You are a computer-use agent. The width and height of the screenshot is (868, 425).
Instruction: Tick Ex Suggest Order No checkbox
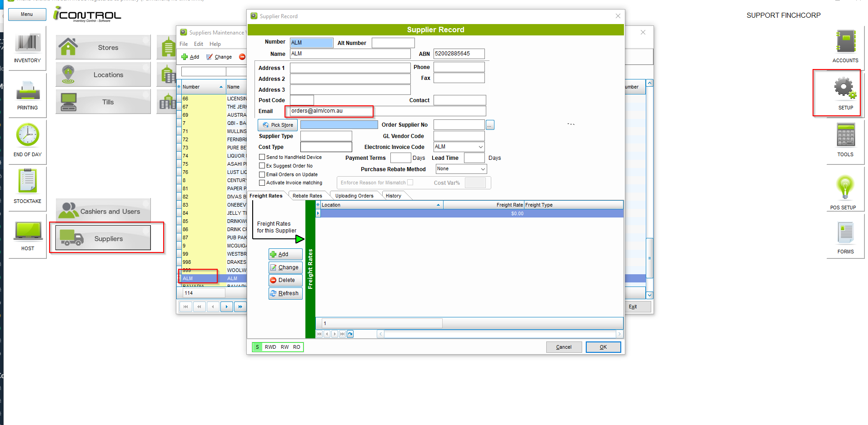(x=262, y=166)
